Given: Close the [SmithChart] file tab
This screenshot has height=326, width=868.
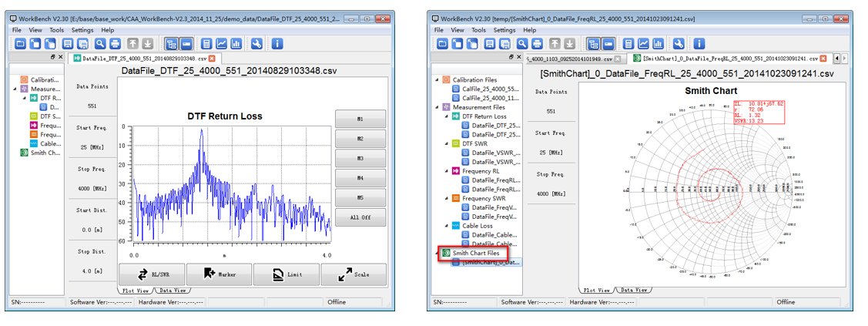Looking at the screenshot, I should pos(823,58).
